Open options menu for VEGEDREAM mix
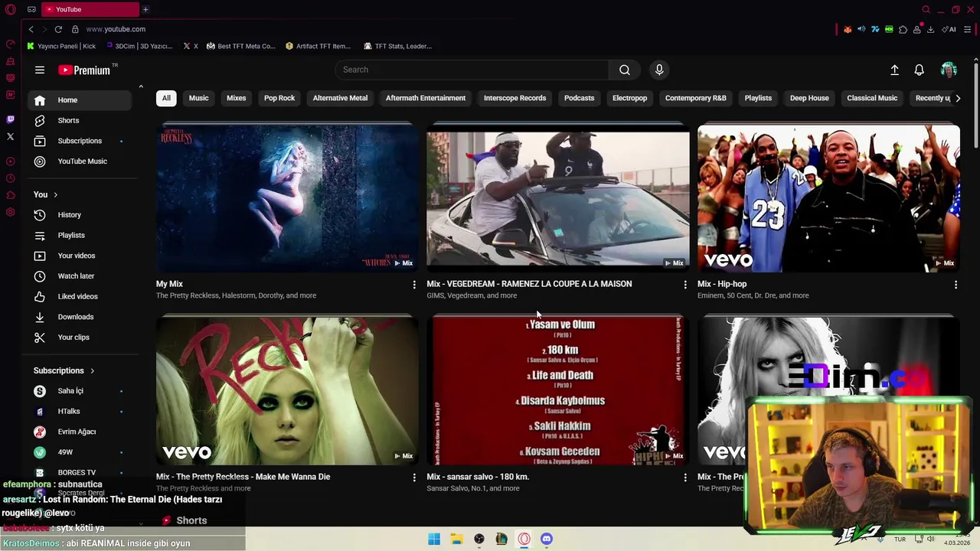Viewport: 980px width, 551px height. coord(685,285)
